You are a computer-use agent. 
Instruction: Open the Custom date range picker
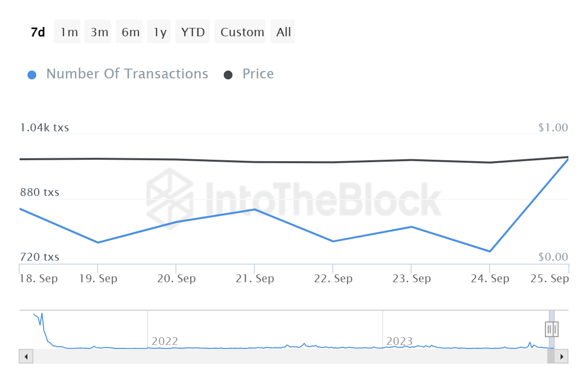(242, 32)
